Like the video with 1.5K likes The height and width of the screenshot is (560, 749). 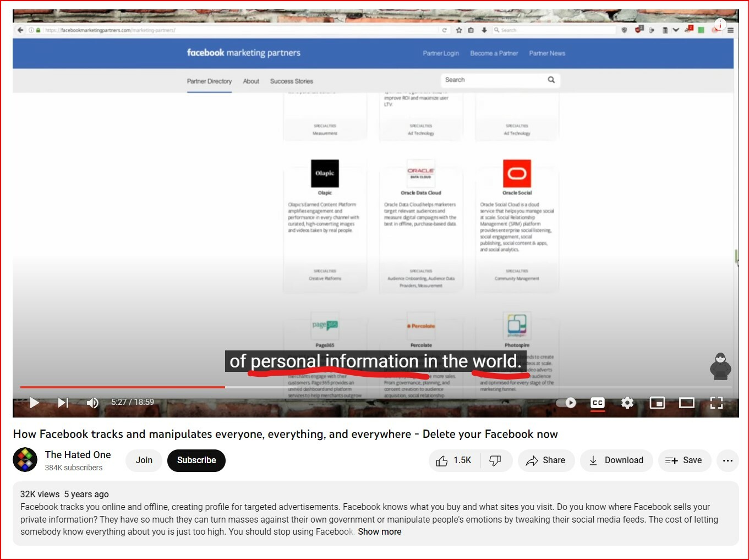[455, 460]
